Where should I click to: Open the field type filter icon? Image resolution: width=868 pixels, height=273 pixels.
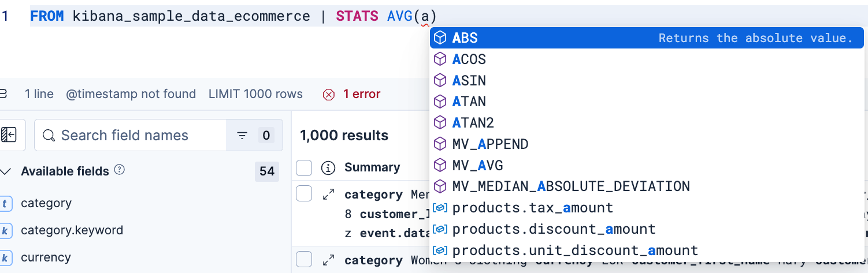(x=242, y=136)
